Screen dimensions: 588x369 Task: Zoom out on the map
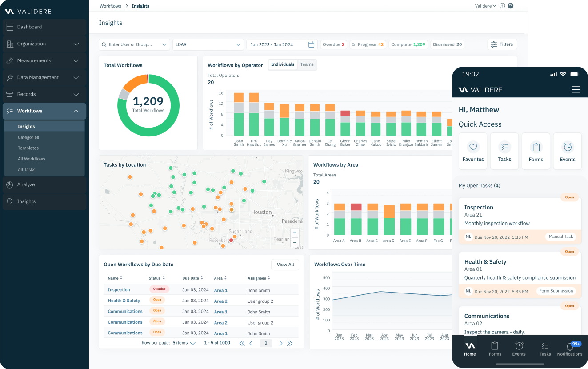(x=295, y=242)
